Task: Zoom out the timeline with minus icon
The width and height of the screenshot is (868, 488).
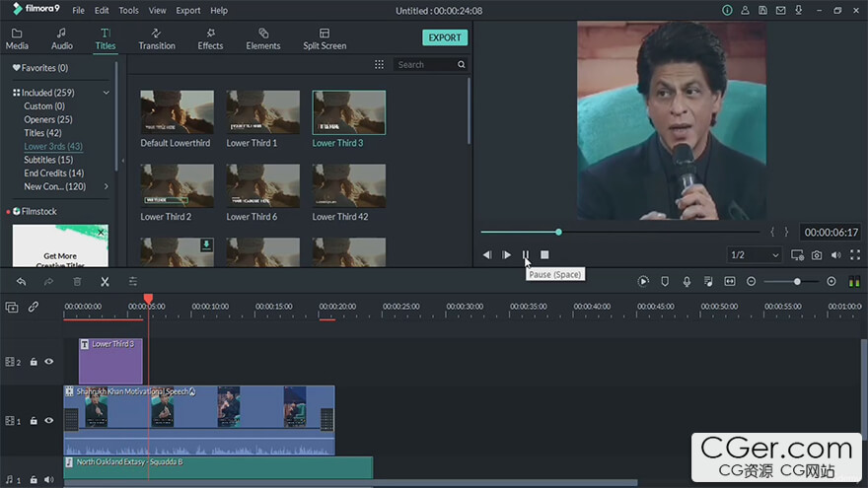Action: pyautogui.click(x=752, y=282)
